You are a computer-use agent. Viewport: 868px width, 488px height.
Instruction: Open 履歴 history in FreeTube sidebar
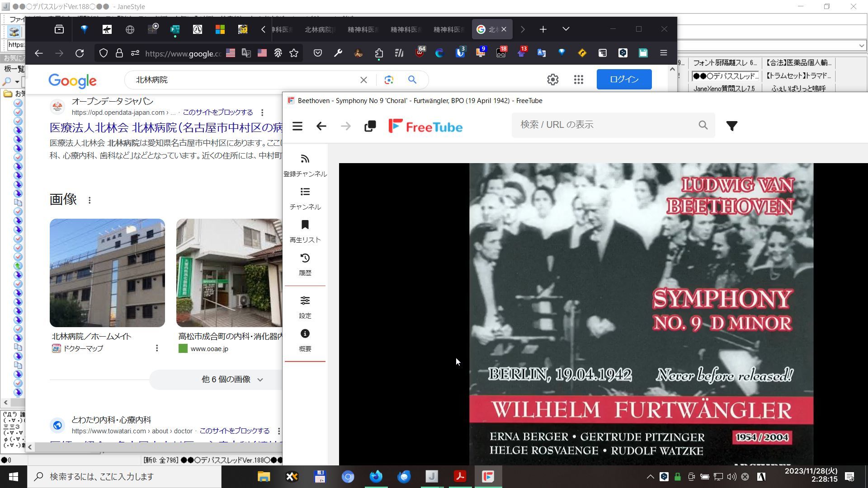tap(305, 264)
